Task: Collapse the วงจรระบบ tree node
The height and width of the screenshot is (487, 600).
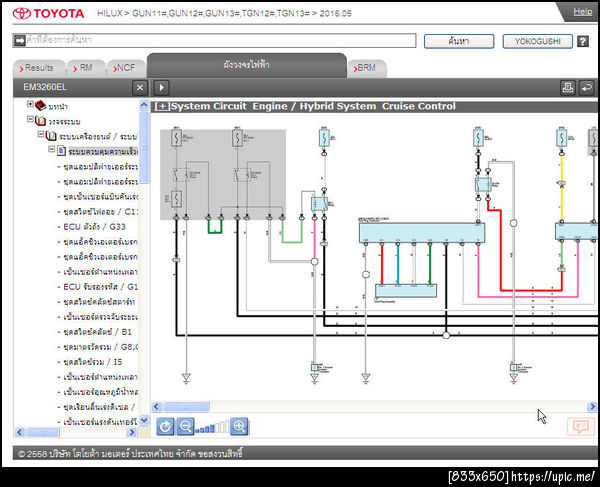Action: click(30, 119)
